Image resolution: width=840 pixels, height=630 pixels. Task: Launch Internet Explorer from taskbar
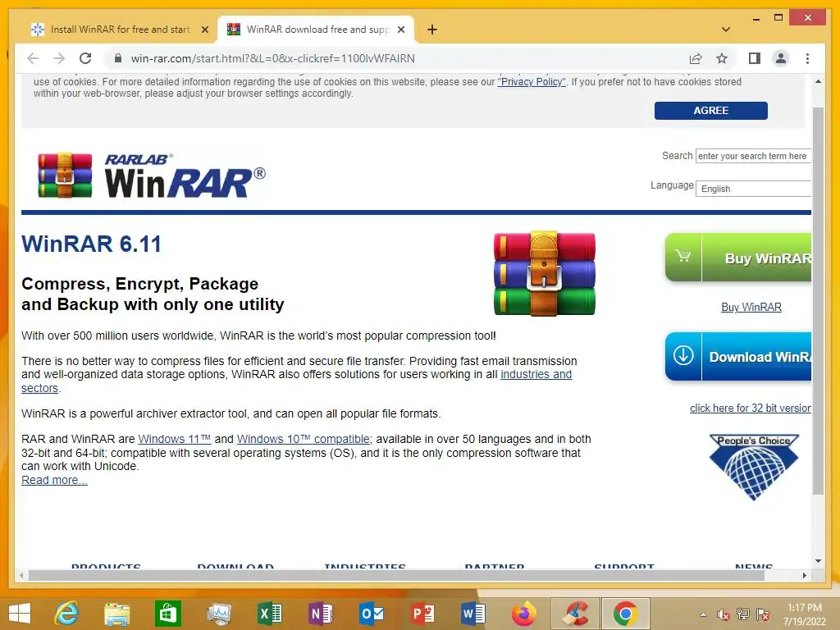(x=67, y=614)
